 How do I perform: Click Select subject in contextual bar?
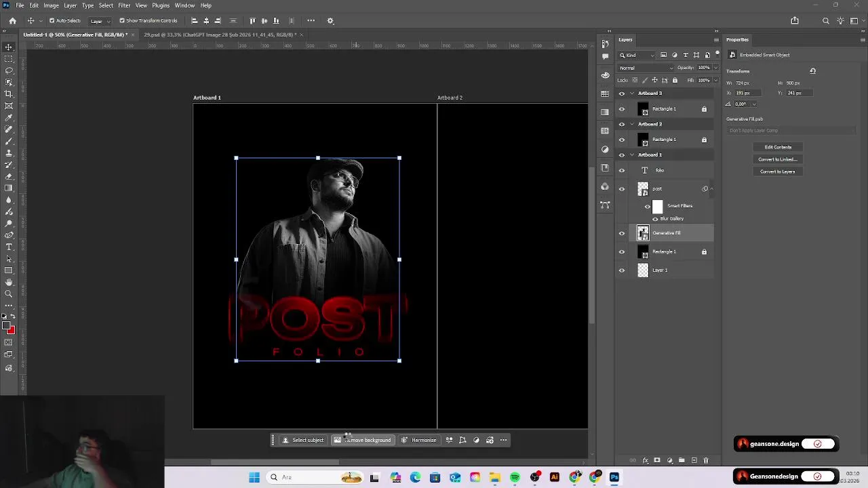(303, 440)
